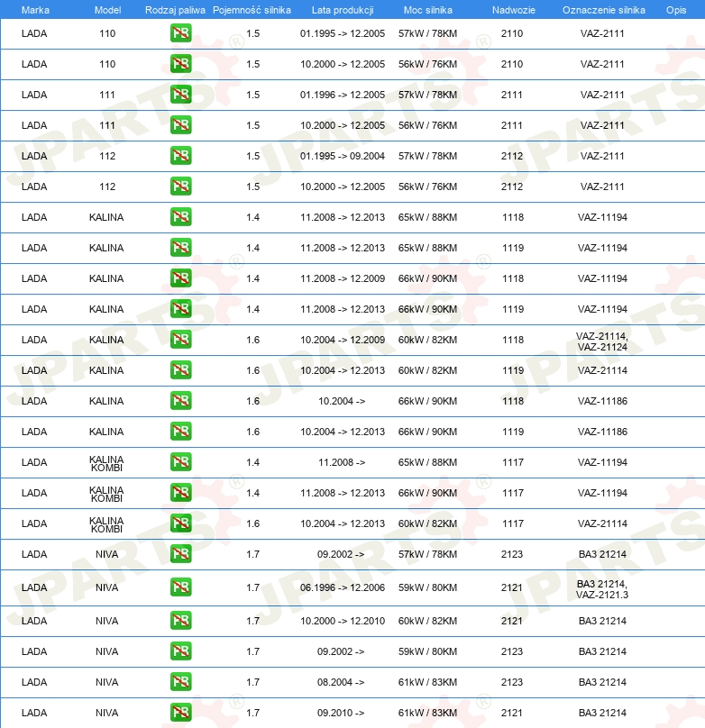
Task: Click fuel icon for KALINA 1.4 65kW body 1118
Action: click(180, 217)
